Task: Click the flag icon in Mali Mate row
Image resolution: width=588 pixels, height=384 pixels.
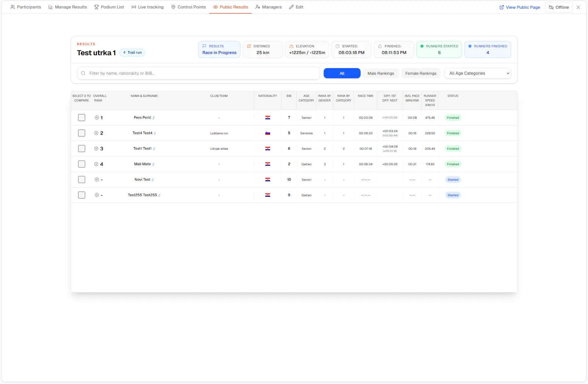Action: point(268,164)
